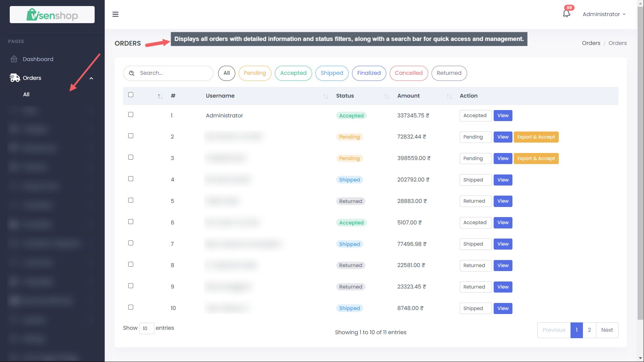Open the Pending status dropdown for order 2
Screen dimensions: 644x362
[475, 137]
